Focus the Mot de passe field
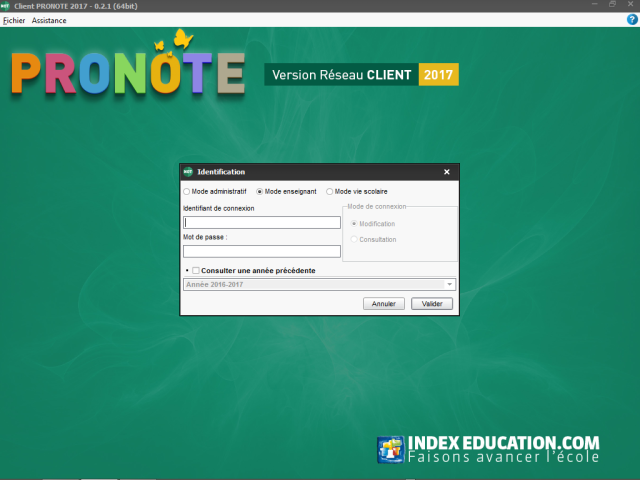This screenshot has height=480, width=640. tap(262, 251)
